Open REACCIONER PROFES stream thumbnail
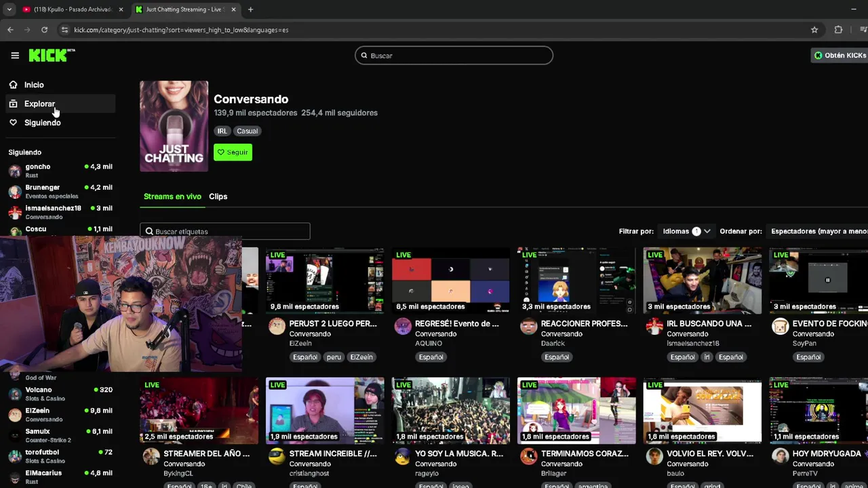 click(576, 281)
